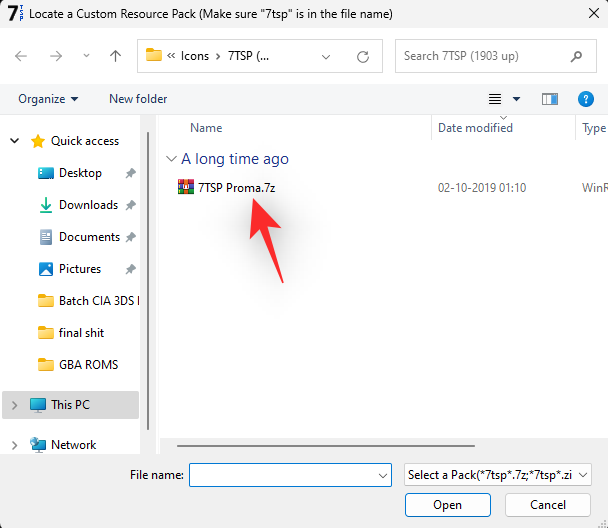Select the 7TSP Proma.7z file
Viewport: 608px width, 528px height.
pos(237,188)
